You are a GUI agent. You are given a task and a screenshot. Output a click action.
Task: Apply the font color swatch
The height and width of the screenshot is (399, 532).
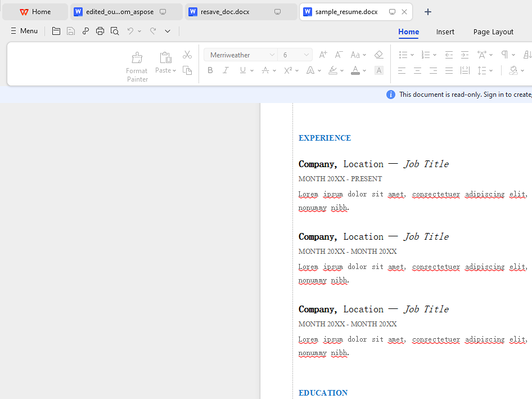[355, 70]
